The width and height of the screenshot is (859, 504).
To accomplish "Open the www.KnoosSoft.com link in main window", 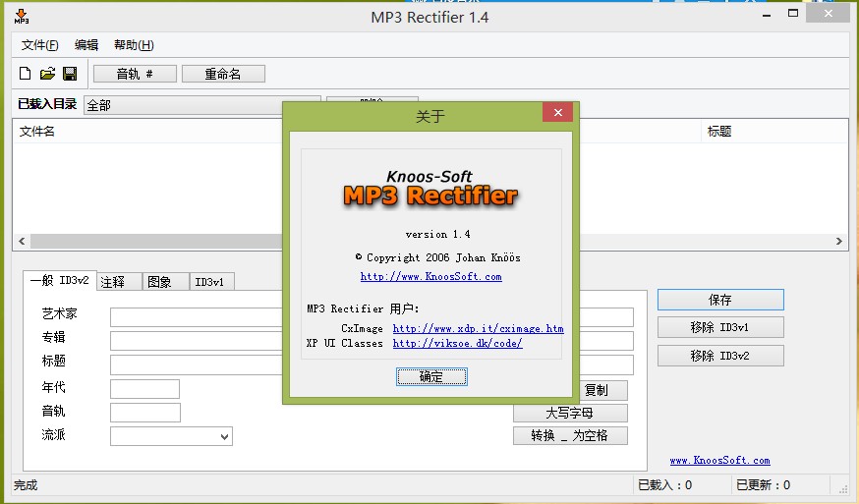I will (x=719, y=460).
